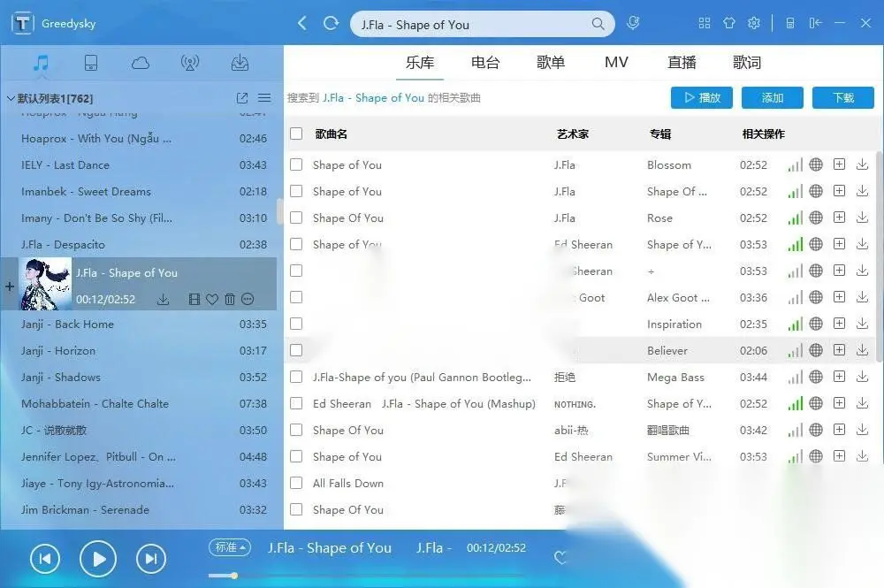Add the Rose album track to playlist
This screenshot has width=884, height=588.
pyautogui.click(x=840, y=218)
